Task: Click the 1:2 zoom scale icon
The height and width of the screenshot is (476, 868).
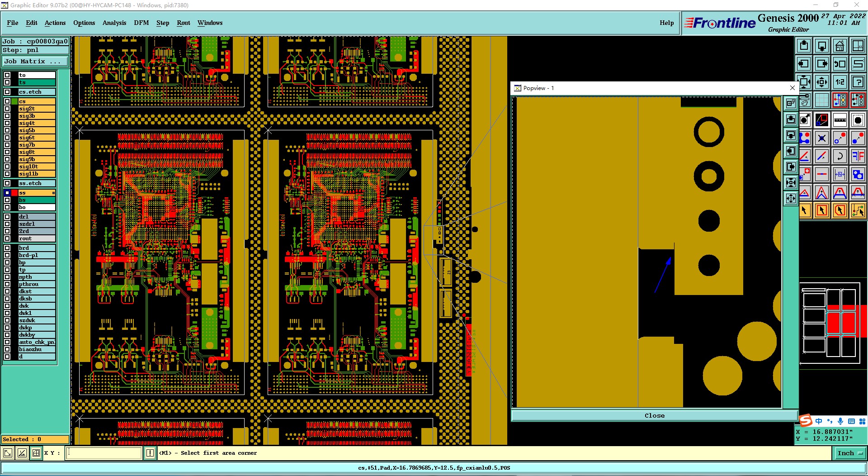Action: [x=840, y=82]
